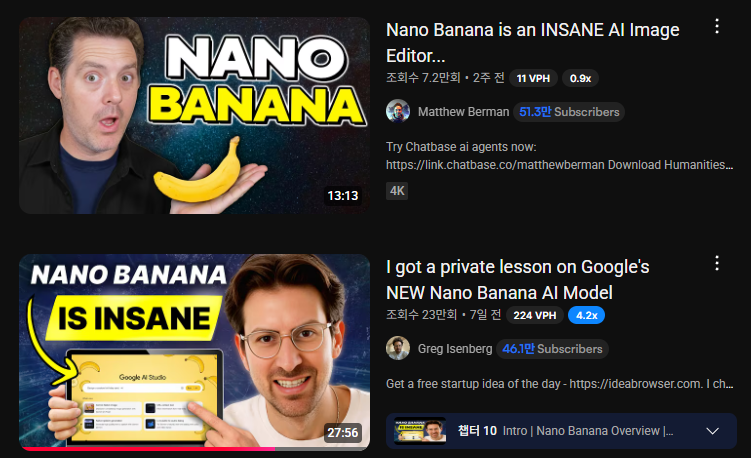The height and width of the screenshot is (458, 751).
Task: Click the 11 VPH badge
Action: [x=533, y=79]
